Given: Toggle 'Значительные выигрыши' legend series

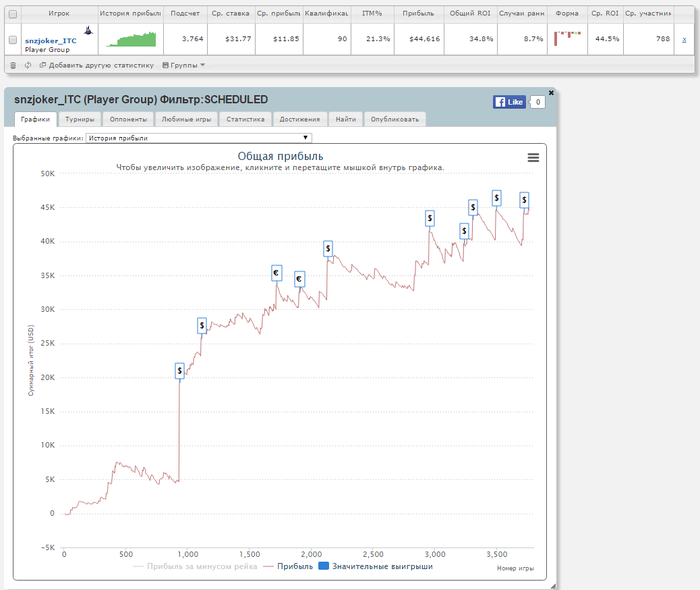Looking at the screenshot, I should point(376,566).
